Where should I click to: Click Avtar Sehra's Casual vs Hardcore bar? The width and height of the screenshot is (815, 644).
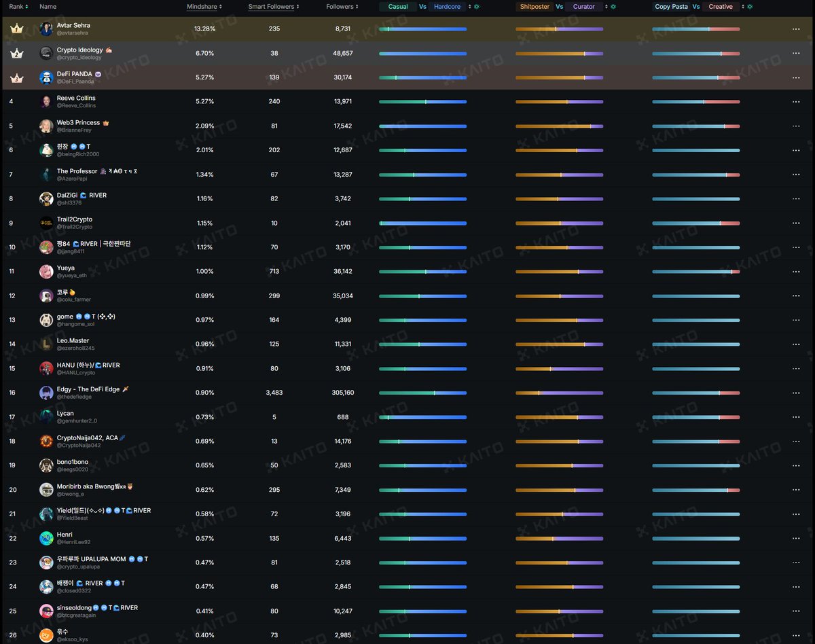422,29
